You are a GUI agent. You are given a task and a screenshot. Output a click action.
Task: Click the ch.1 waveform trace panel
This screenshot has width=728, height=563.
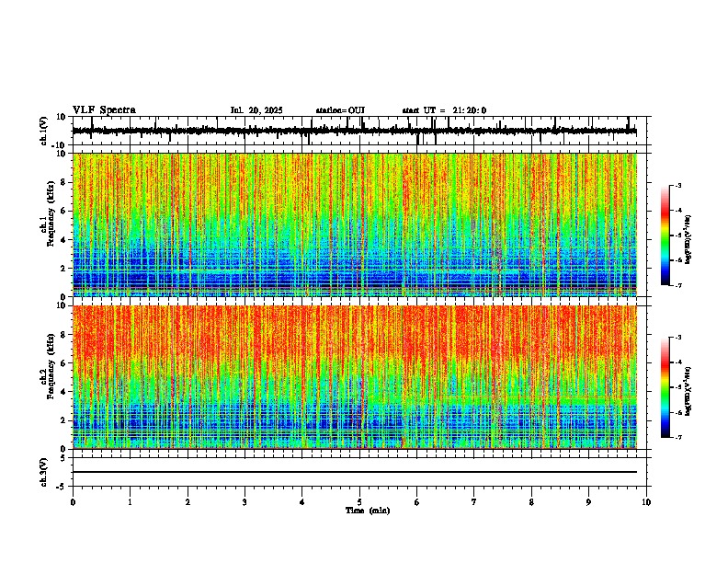click(359, 131)
